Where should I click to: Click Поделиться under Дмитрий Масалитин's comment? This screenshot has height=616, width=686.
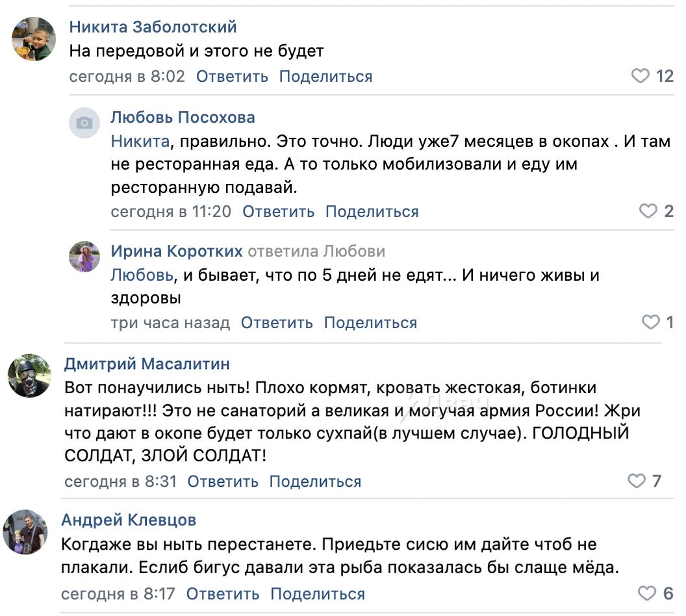[316, 481]
